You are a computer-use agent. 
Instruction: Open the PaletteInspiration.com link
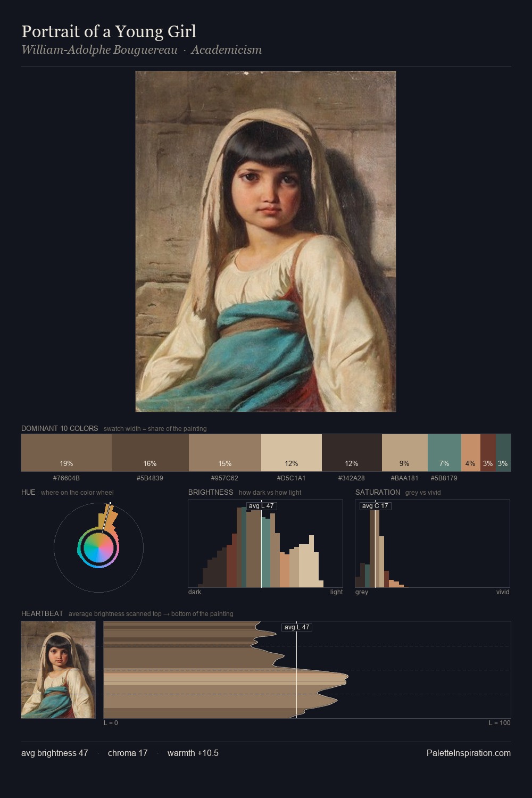pos(469,753)
